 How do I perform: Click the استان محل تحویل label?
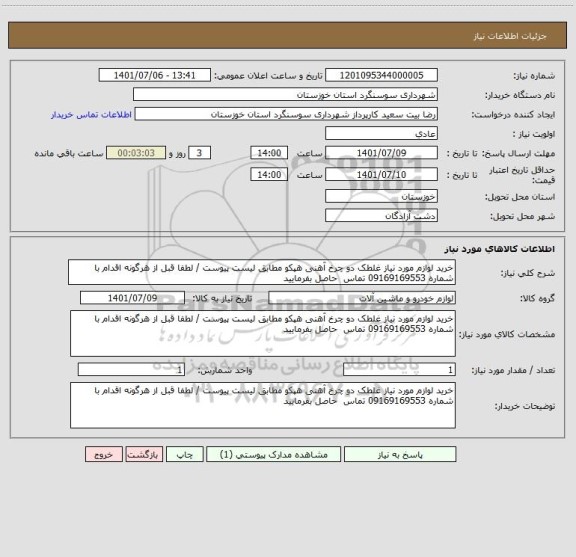tap(520, 197)
